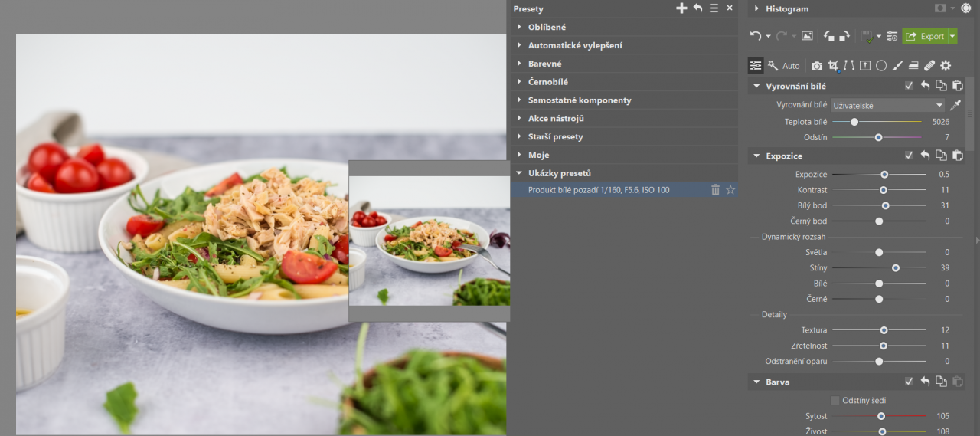
Task: Open the Presety panel hamburger menu
Action: click(x=714, y=8)
